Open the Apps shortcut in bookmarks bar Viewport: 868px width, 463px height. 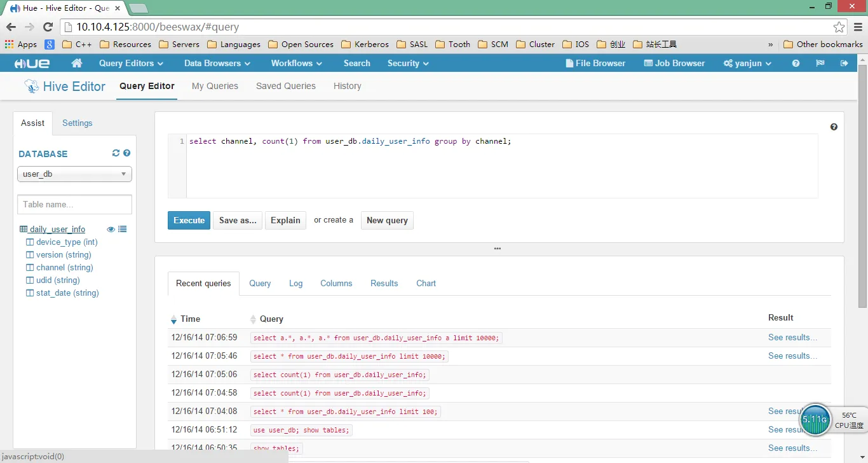pos(21,45)
